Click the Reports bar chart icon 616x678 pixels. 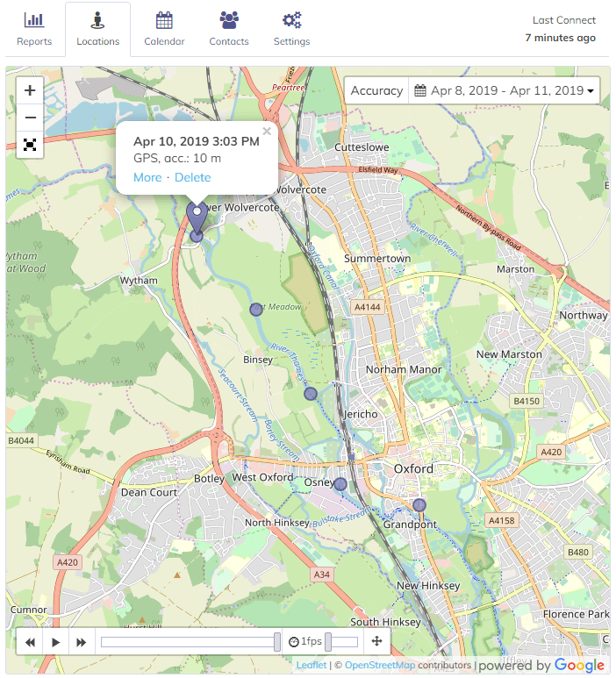tap(34, 20)
